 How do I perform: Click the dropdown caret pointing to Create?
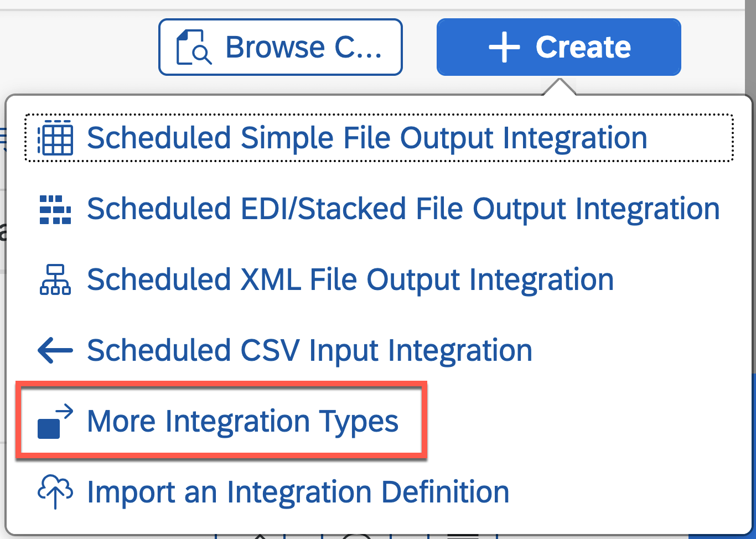point(561,89)
